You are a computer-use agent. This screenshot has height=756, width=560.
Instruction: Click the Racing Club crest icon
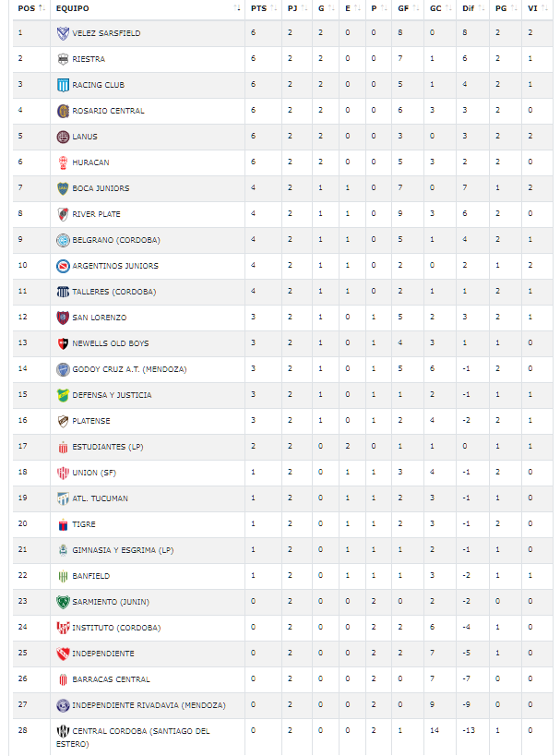63,85
